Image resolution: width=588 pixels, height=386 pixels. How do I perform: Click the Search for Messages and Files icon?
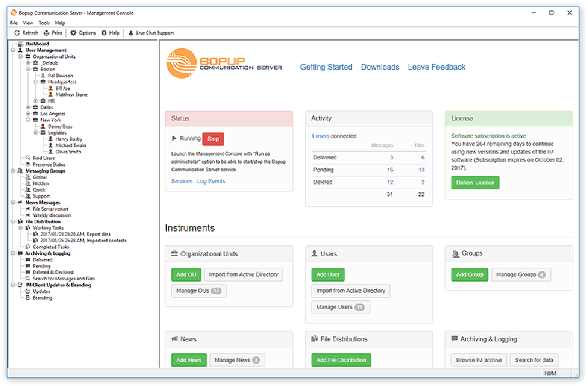coord(28,278)
